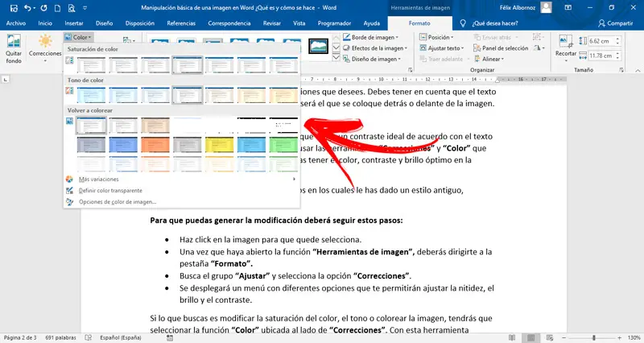
Task: Click the Recortar crop tool
Action: [x=566, y=48]
